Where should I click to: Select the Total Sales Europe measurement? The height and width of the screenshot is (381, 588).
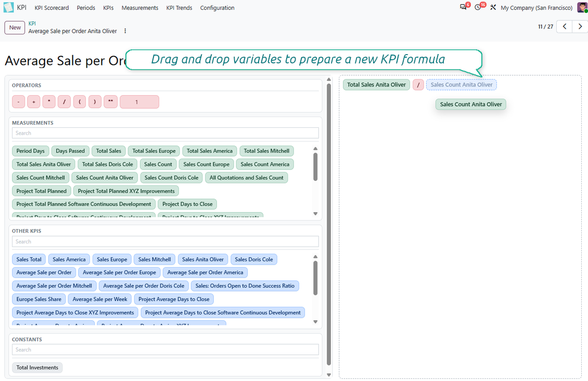154,151
